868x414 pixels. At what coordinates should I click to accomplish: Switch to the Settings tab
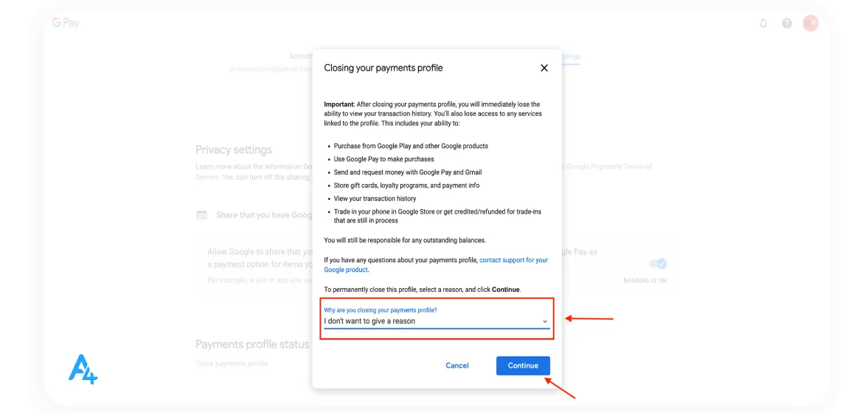pos(571,57)
